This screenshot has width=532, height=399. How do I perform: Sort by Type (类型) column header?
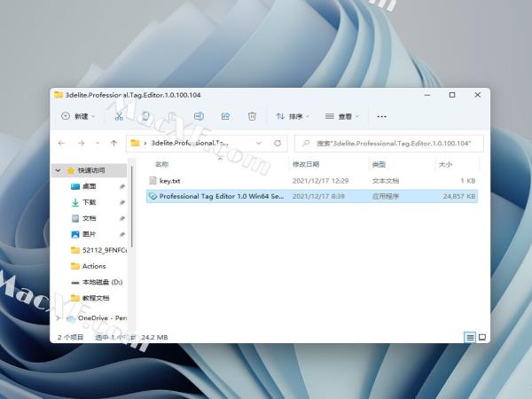pyautogui.click(x=379, y=164)
